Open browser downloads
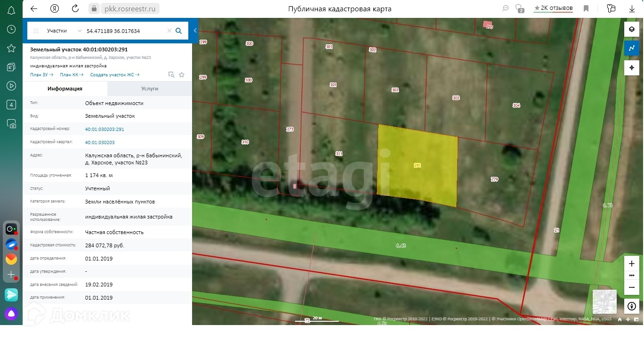 632,8
